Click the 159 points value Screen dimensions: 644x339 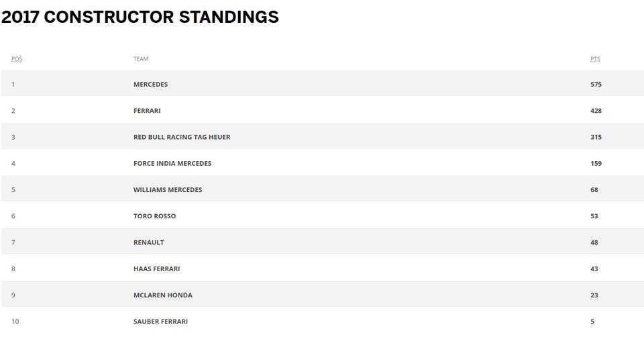click(596, 163)
